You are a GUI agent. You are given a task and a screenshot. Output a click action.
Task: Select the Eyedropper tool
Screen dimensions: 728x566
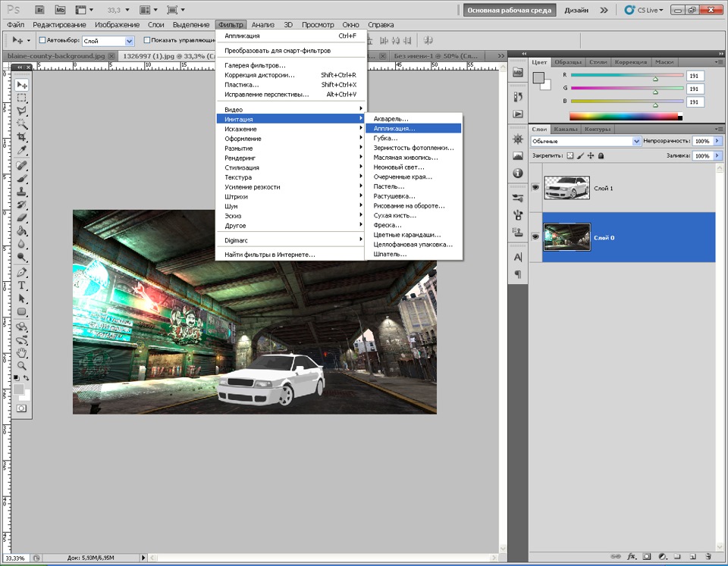[21, 150]
